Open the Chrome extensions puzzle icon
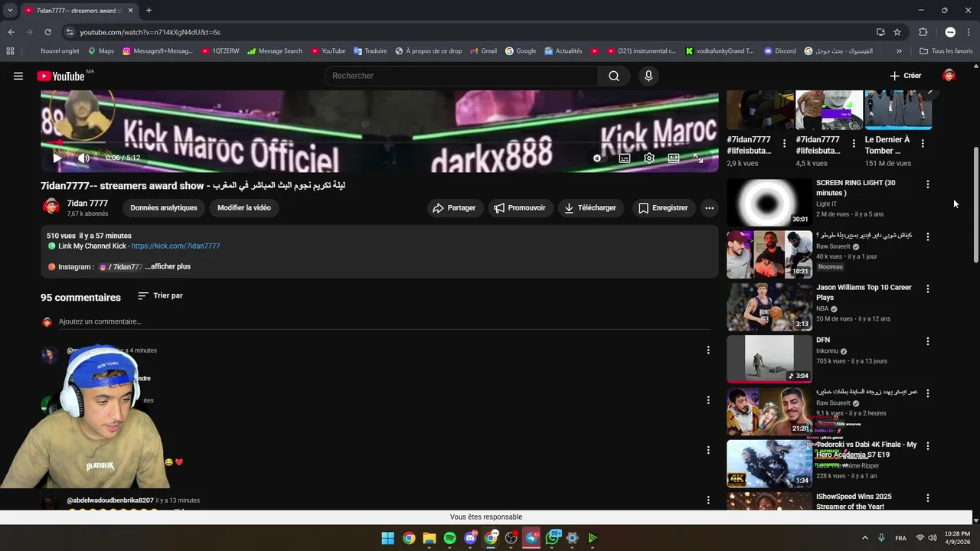Image resolution: width=980 pixels, height=551 pixels. coord(923,32)
